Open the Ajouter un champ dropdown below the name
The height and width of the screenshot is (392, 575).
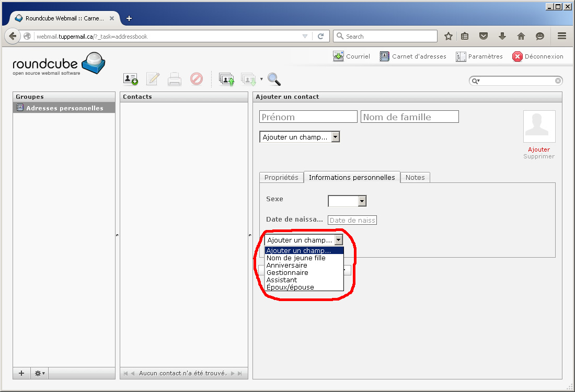pos(300,137)
